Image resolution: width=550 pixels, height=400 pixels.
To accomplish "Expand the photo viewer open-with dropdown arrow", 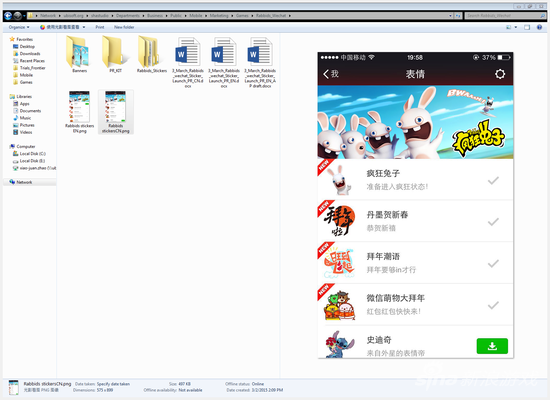I will coord(84,27).
